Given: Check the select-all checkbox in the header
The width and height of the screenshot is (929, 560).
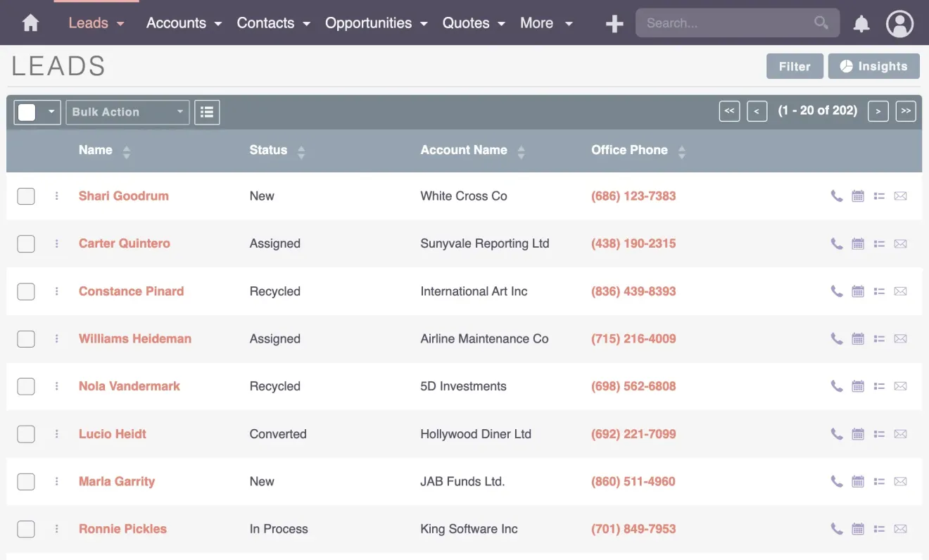Looking at the screenshot, I should pos(27,112).
